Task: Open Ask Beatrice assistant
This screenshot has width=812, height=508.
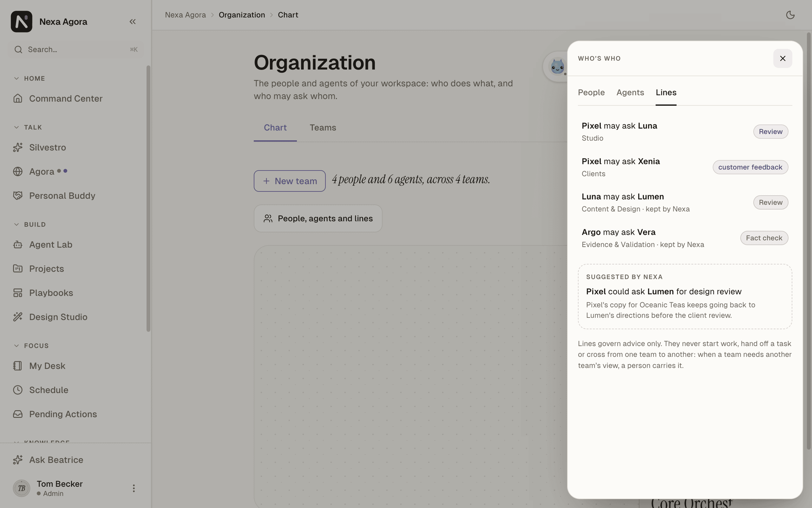Action: point(75,460)
